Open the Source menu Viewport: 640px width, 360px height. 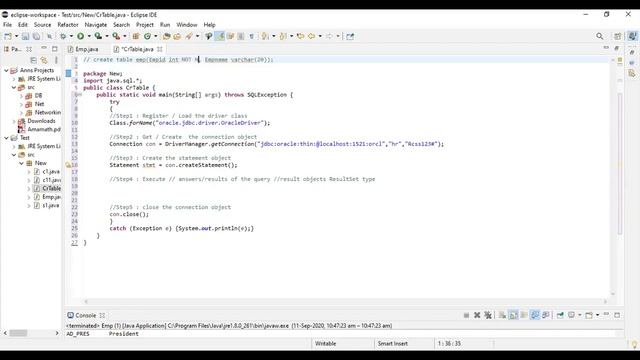[42, 25]
